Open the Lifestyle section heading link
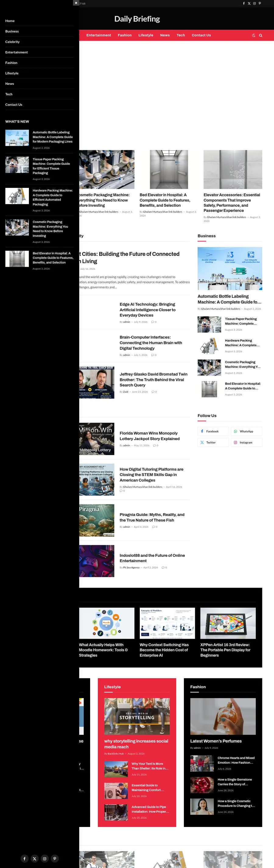The height and width of the screenshot is (868, 274). (112, 687)
